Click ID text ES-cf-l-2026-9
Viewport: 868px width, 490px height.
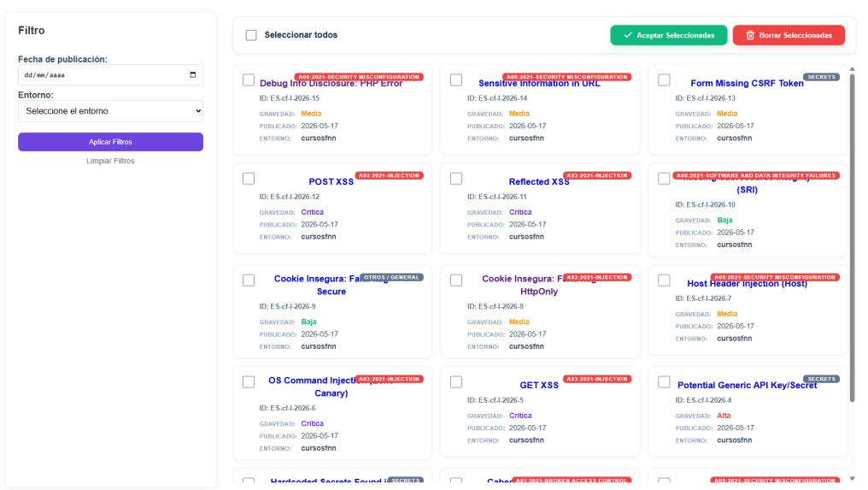[287, 306]
